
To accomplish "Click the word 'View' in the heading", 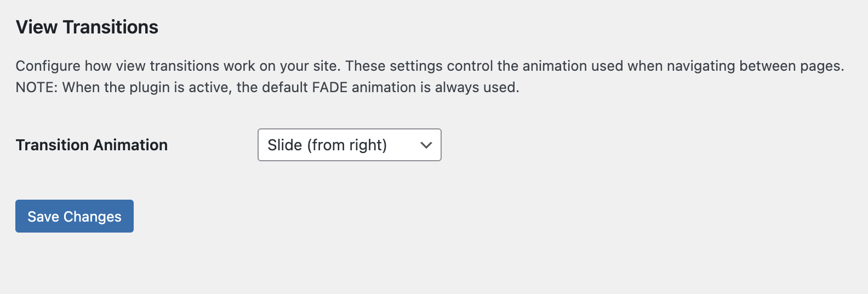I will coord(36,27).
